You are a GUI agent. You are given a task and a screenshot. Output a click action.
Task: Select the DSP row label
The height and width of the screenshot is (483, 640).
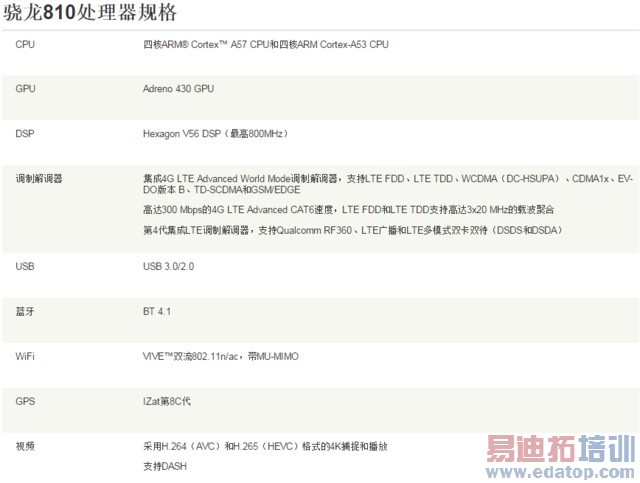click(x=25, y=134)
